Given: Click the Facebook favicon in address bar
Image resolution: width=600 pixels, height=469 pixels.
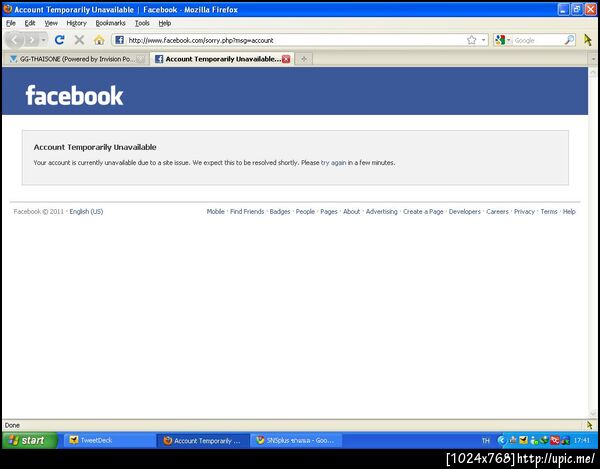Looking at the screenshot, I should click(119, 40).
